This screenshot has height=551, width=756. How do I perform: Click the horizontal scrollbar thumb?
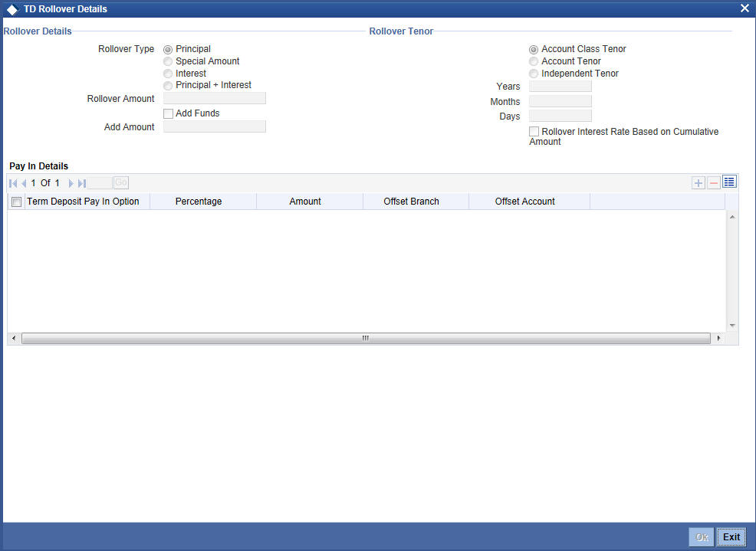point(366,339)
